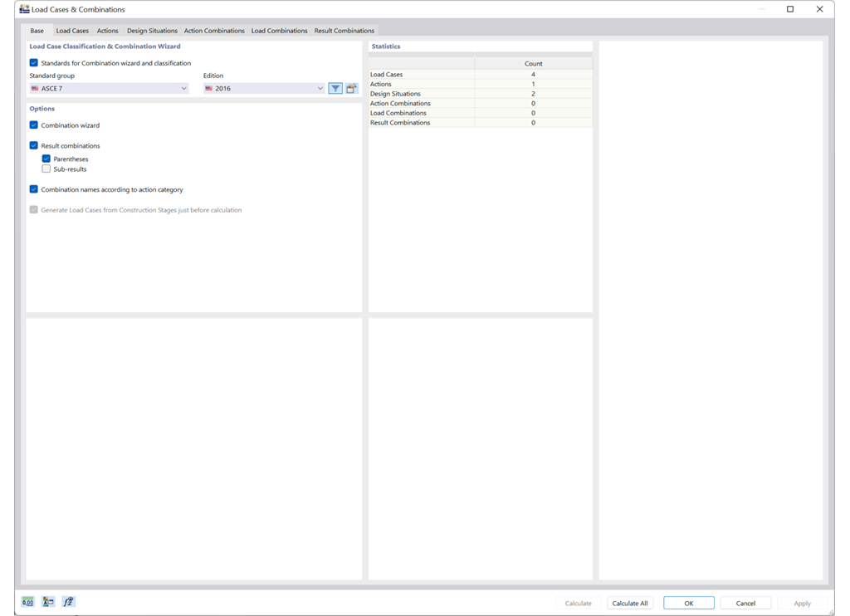Screen dimensions: 850x616
Task: Select the Actions tab
Action: 107,30
